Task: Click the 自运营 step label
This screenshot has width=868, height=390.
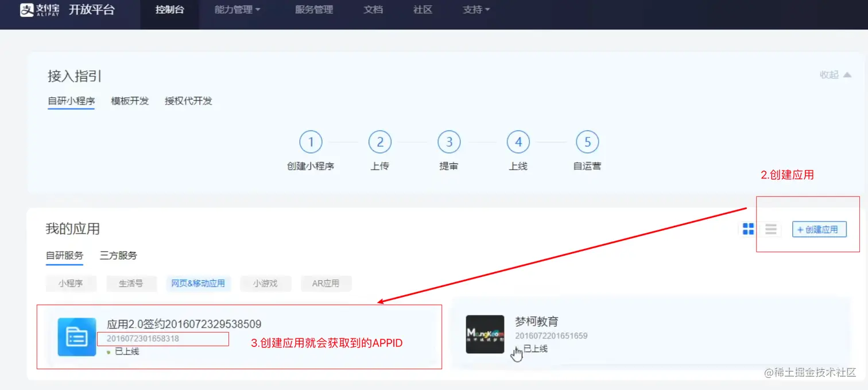Action: pyautogui.click(x=587, y=167)
